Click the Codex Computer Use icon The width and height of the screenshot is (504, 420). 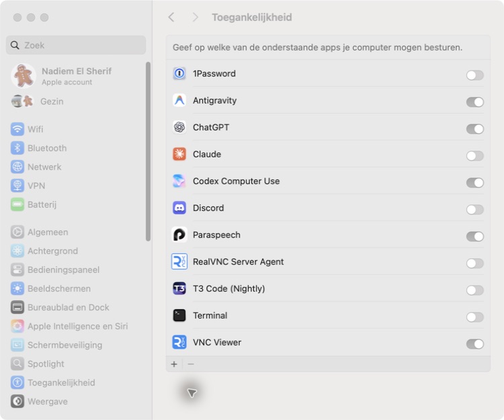coord(179,181)
